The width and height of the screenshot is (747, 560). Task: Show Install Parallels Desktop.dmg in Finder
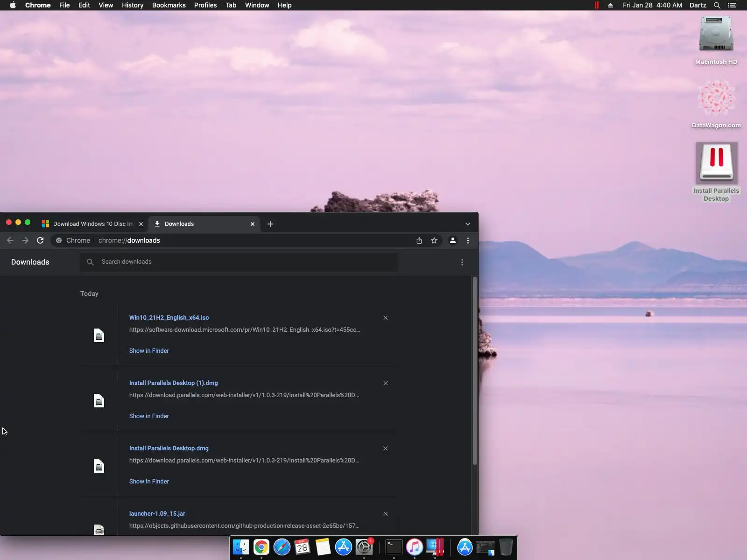149,482
